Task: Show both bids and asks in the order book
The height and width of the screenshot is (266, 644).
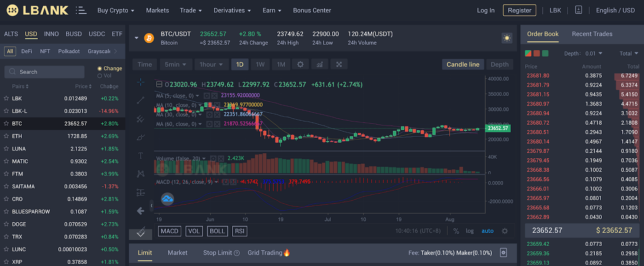Action: click(x=528, y=53)
